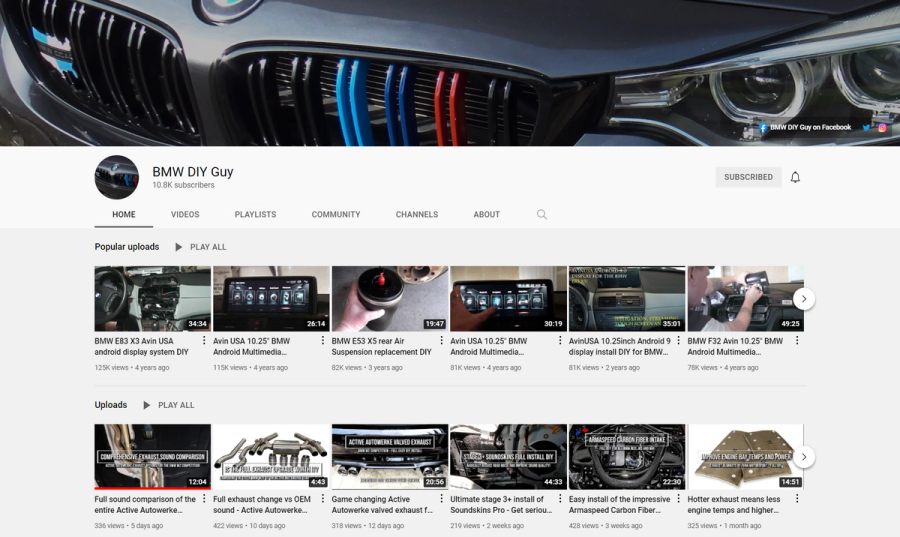This screenshot has width=900, height=537.
Task: Open BMW DIY Guy on Facebook link
Action: [810, 128]
